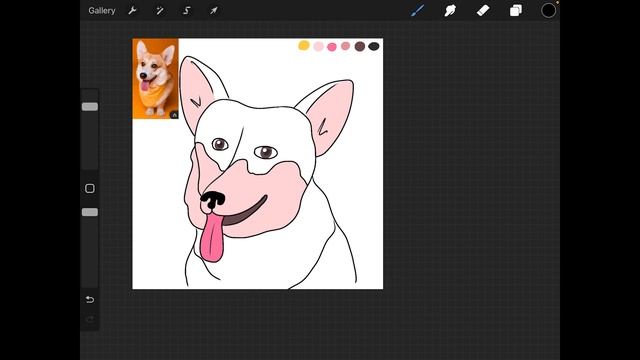Click the brush opacity slider handle
The height and width of the screenshot is (360, 640).
pos(90,212)
